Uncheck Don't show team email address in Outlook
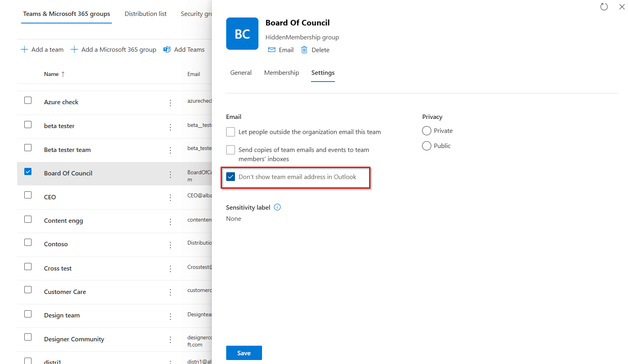Image resolution: width=628 pixels, height=364 pixels. point(231,177)
